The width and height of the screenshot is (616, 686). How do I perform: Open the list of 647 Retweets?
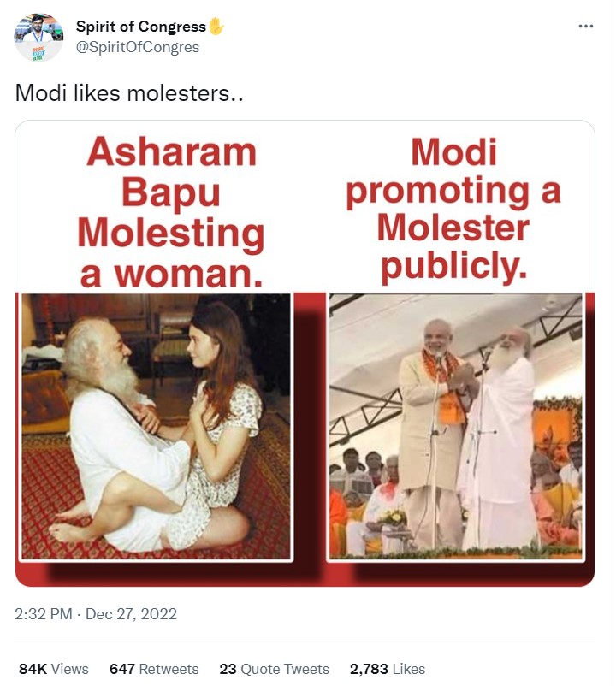click(x=152, y=669)
